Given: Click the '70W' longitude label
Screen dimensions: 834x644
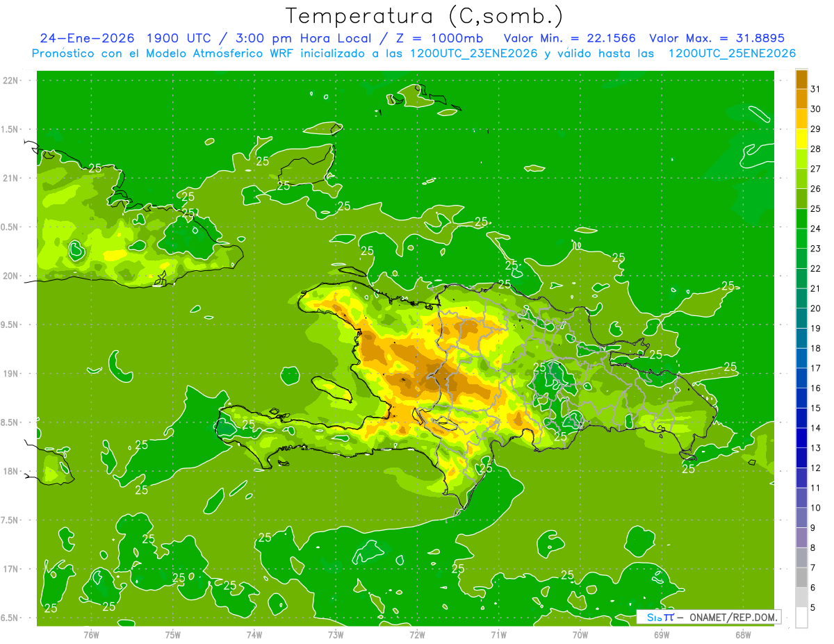Looking at the screenshot, I should pos(580,634).
